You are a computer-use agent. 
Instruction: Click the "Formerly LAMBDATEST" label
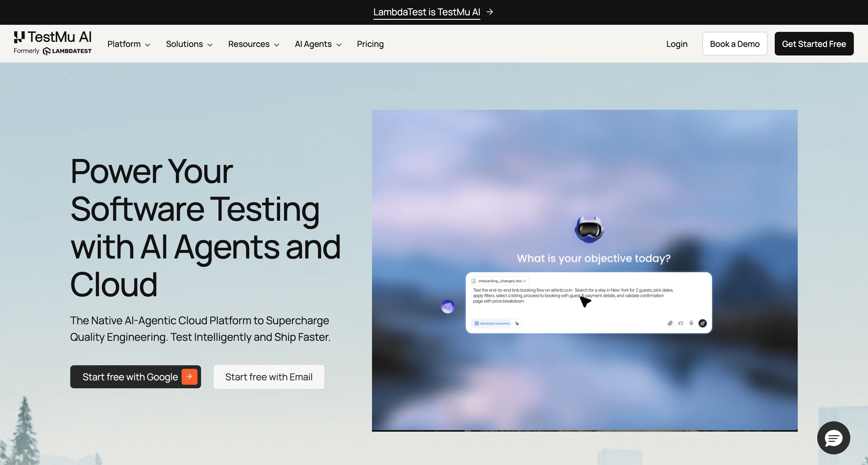pyautogui.click(x=53, y=51)
